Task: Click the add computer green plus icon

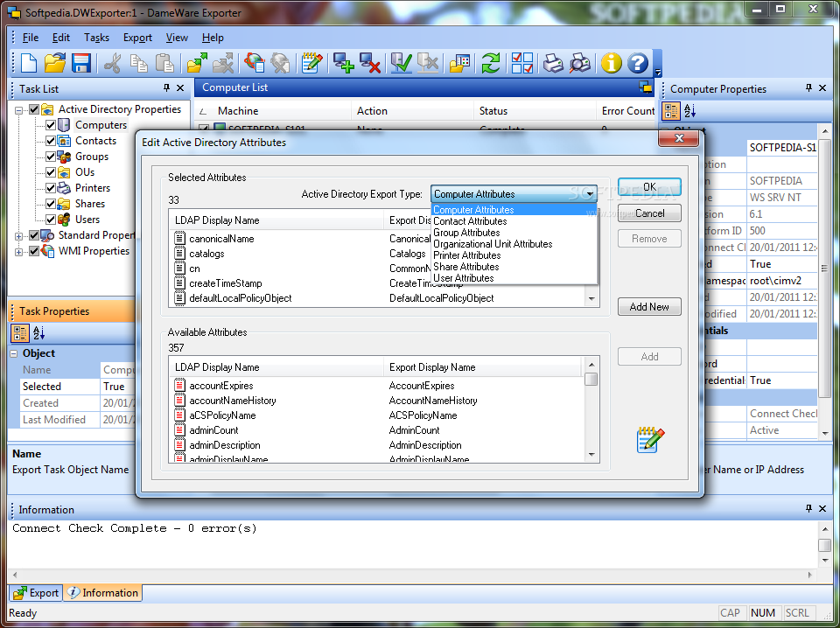Action: (343, 63)
